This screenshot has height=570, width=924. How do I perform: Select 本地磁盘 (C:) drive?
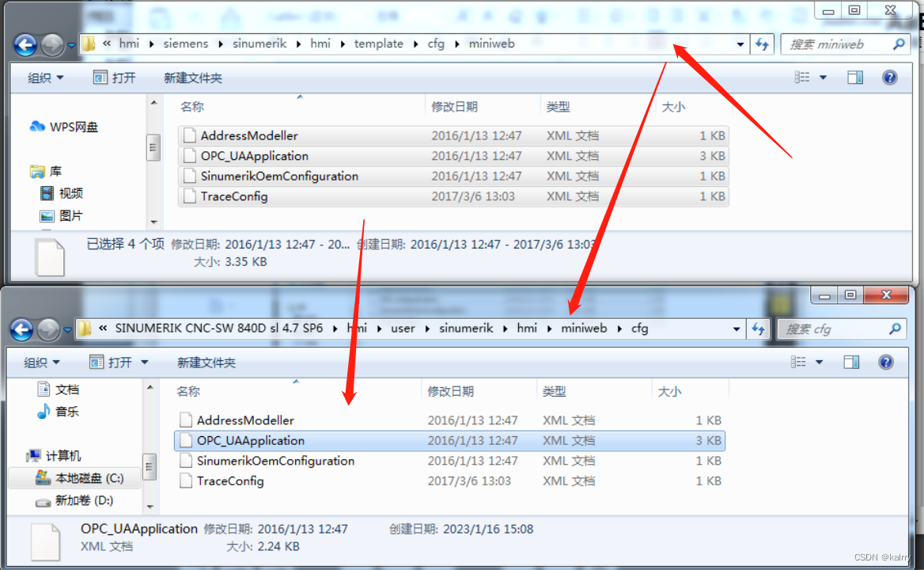click(x=75, y=478)
